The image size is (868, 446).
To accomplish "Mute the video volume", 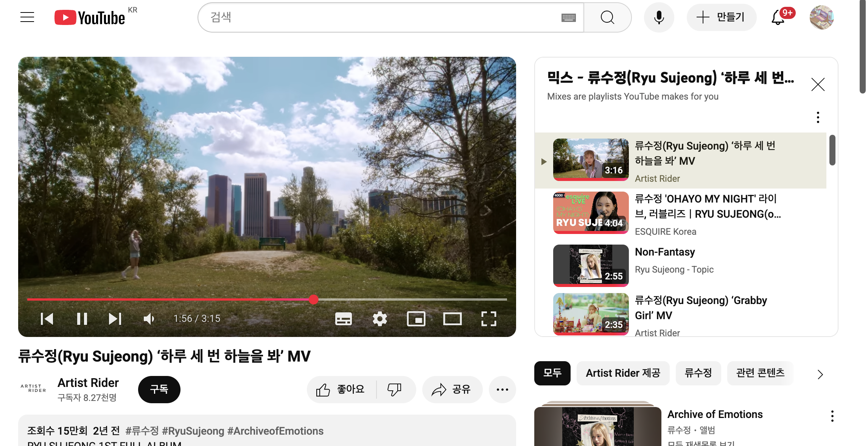I will click(149, 319).
